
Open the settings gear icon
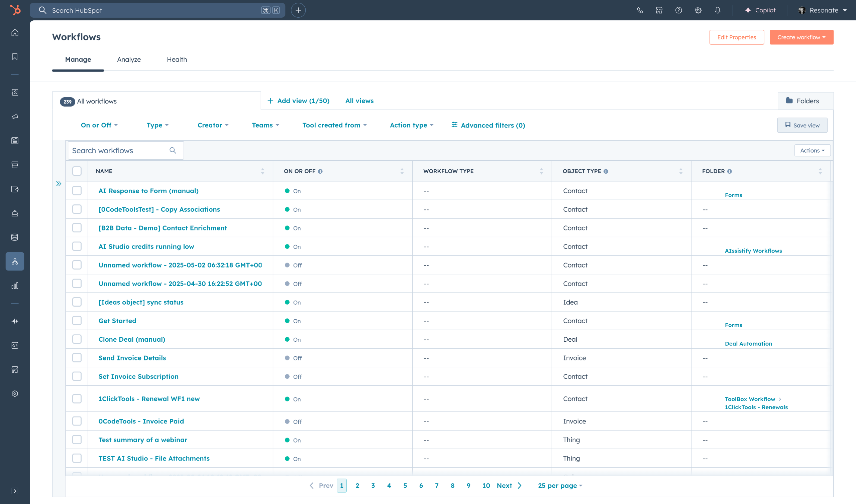[698, 10]
